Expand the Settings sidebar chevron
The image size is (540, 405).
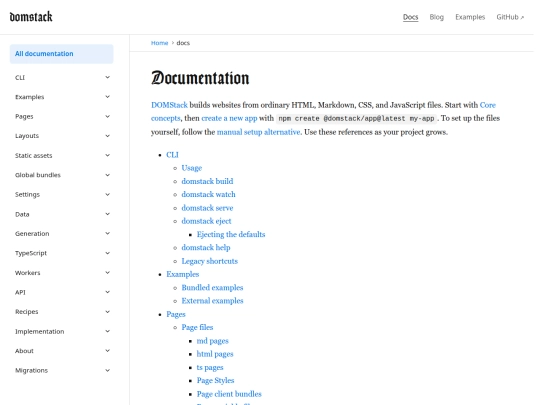(x=107, y=194)
